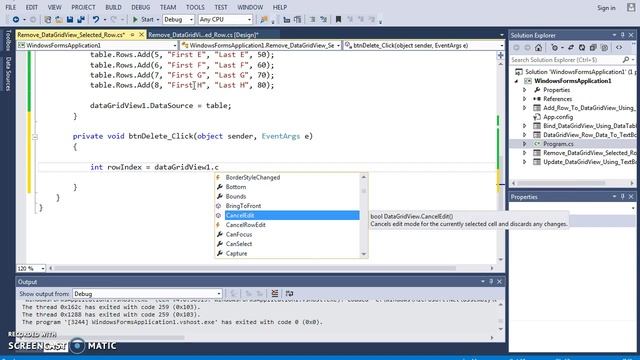Save the current file with the Save icon
This screenshot has height=360, width=640.
click(70, 19)
